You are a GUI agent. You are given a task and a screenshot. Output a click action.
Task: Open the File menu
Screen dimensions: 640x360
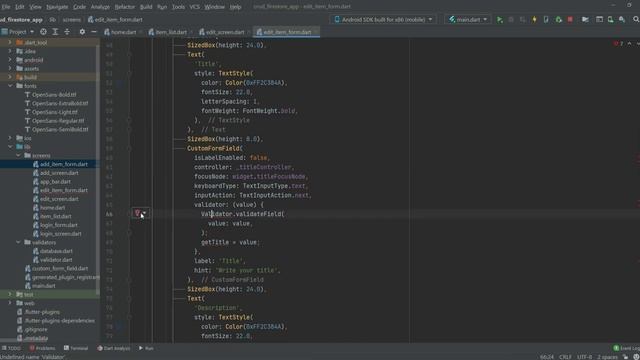[6, 7]
